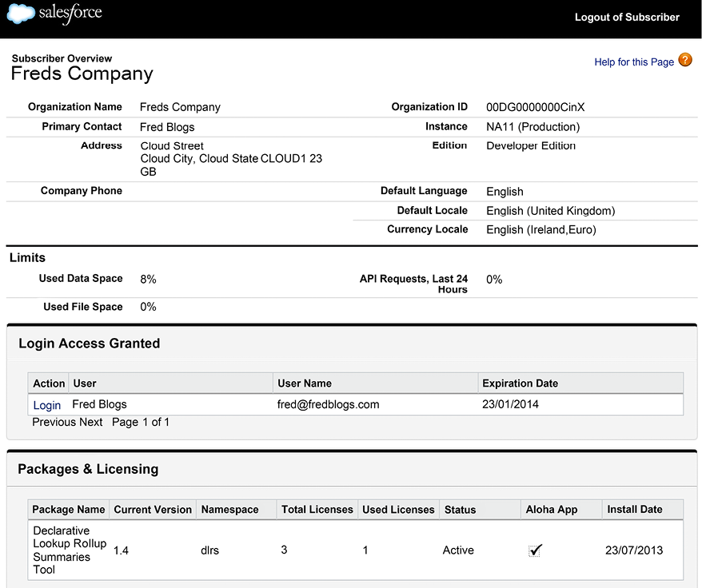Click Logout of Subscriber
The height and width of the screenshot is (588, 702).
point(627,17)
